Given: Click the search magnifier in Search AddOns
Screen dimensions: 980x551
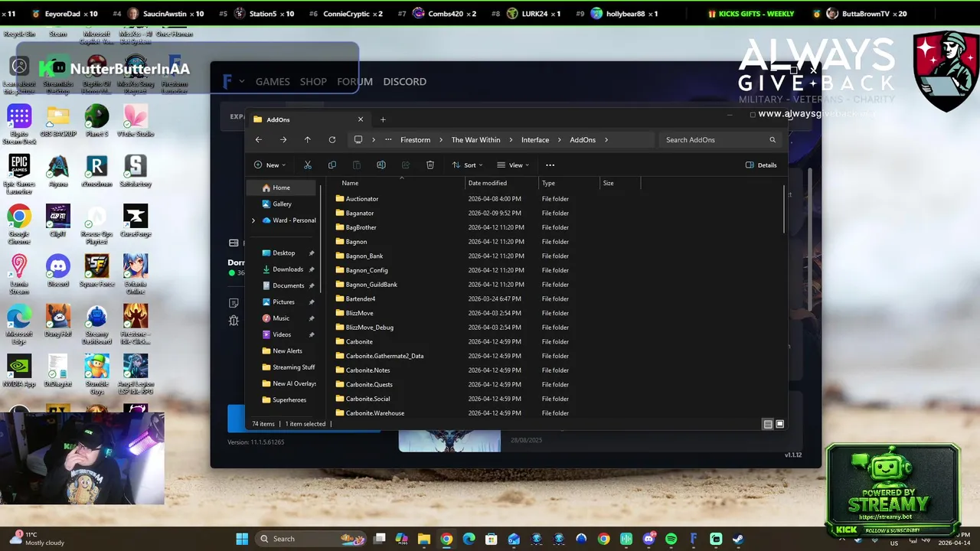Looking at the screenshot, I should [x=773, y=140].
